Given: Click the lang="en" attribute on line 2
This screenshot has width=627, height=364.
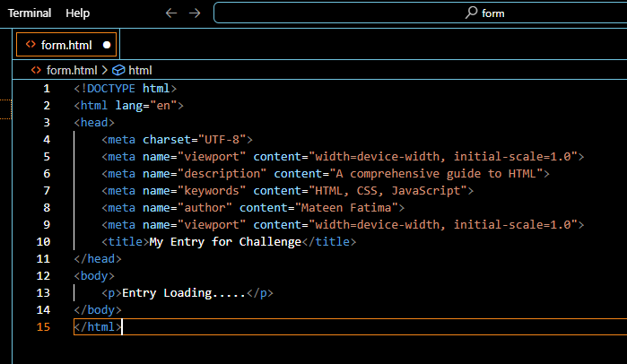Looking at the screenshot, I should tap(146, 106).
